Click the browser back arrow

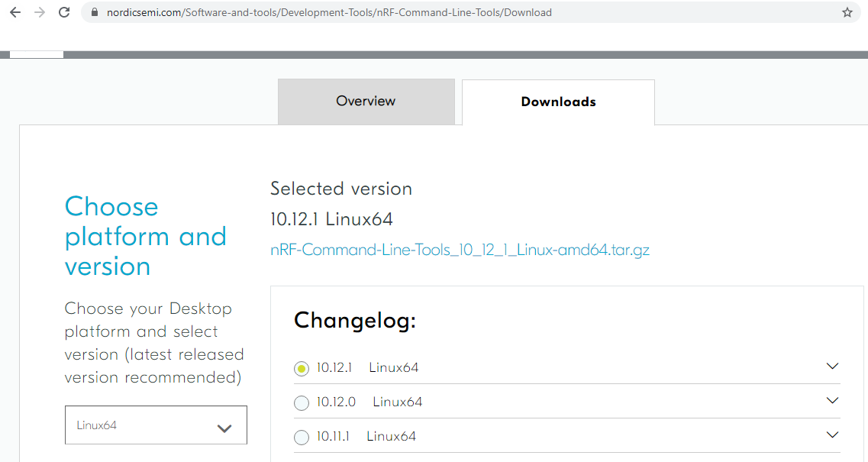(x=15, y=12)
